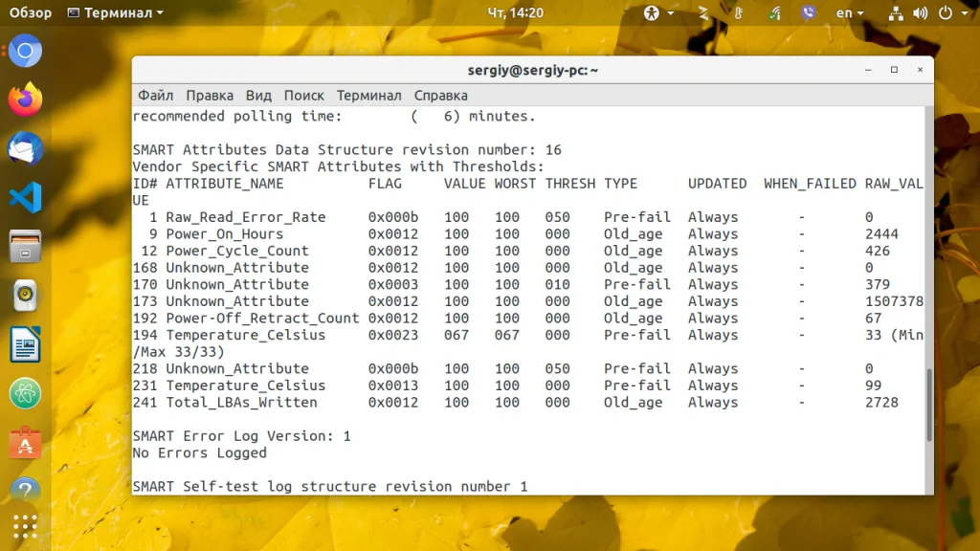Click the Обзор activities button
This screenshot has height=551, width=980.
[30, 12]
